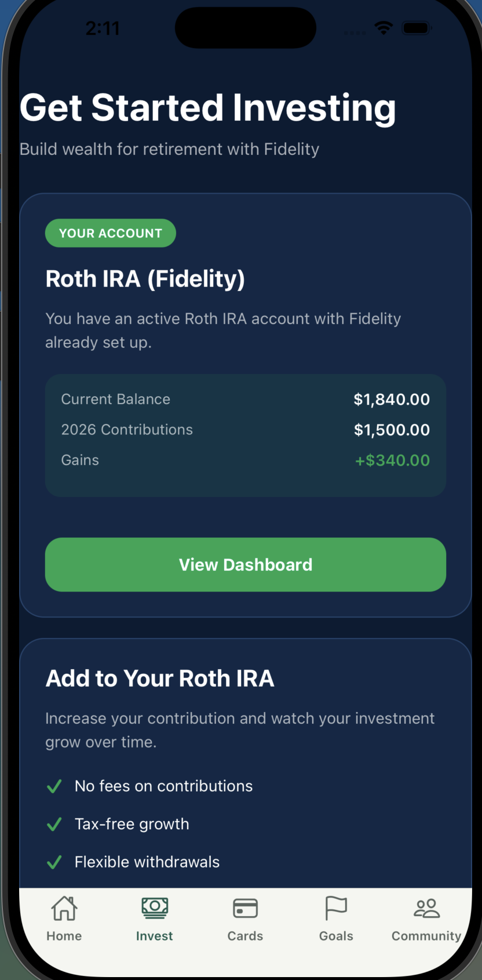Tap the Home house icon
The width and height of the screenshot is (482, 980).
click(64, 908)
